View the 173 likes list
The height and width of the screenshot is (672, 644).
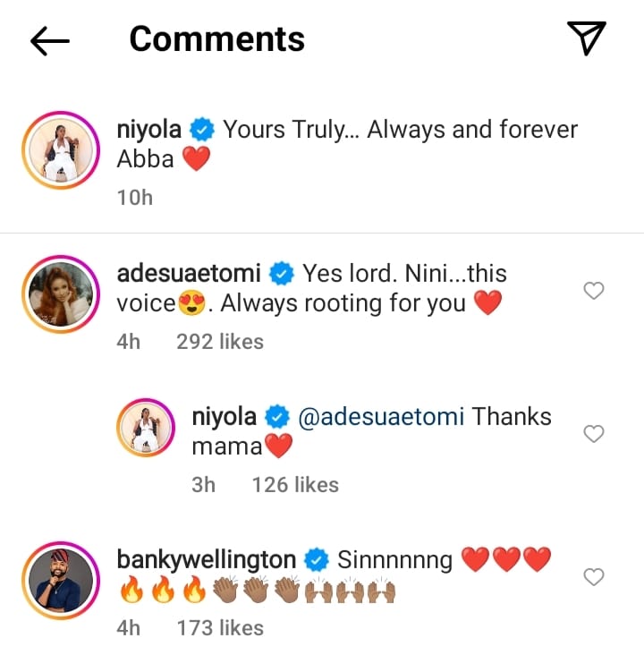point(220,628)
